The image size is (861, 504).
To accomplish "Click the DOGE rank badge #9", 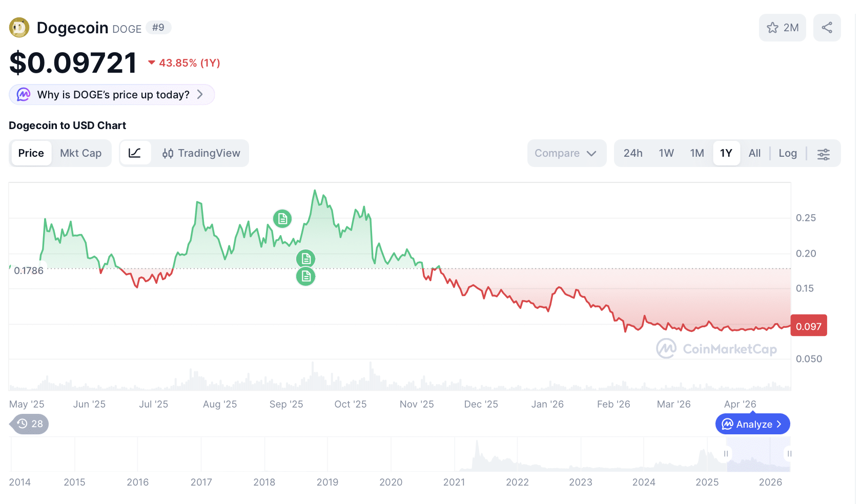I will pos(158,27).
